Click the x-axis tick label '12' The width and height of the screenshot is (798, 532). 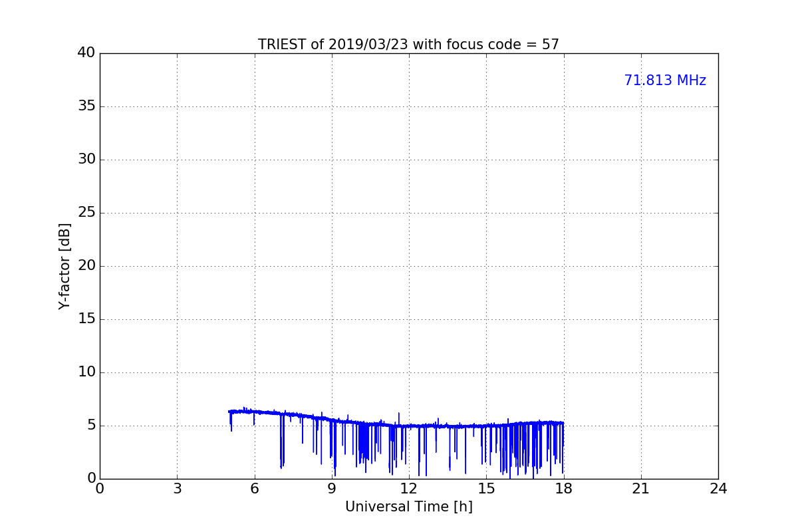coord(409,489)
